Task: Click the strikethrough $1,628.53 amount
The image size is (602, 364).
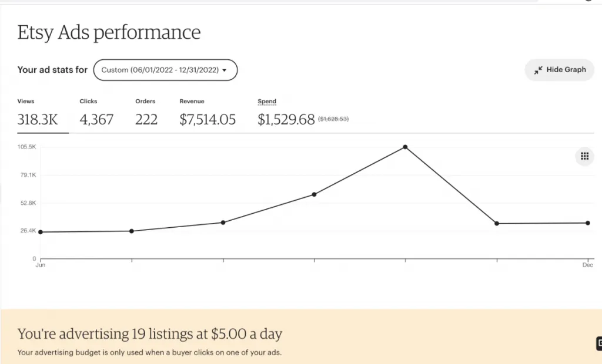Action: point(333,119)
